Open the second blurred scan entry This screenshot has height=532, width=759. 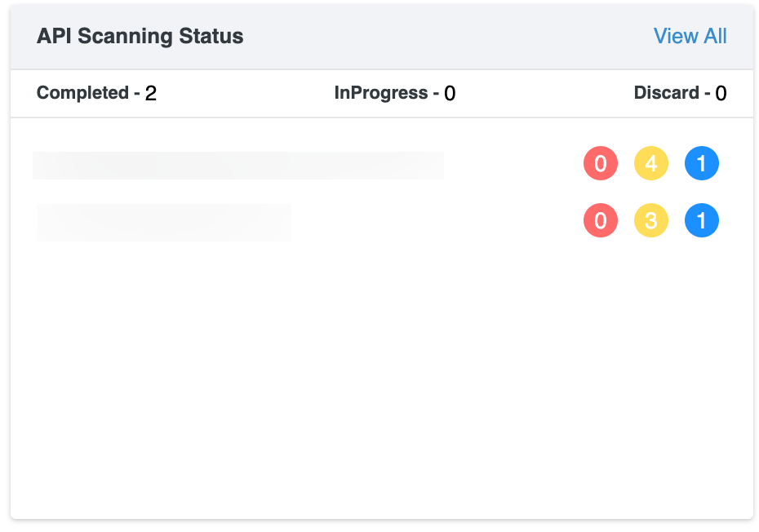click(x=164, y=222)
